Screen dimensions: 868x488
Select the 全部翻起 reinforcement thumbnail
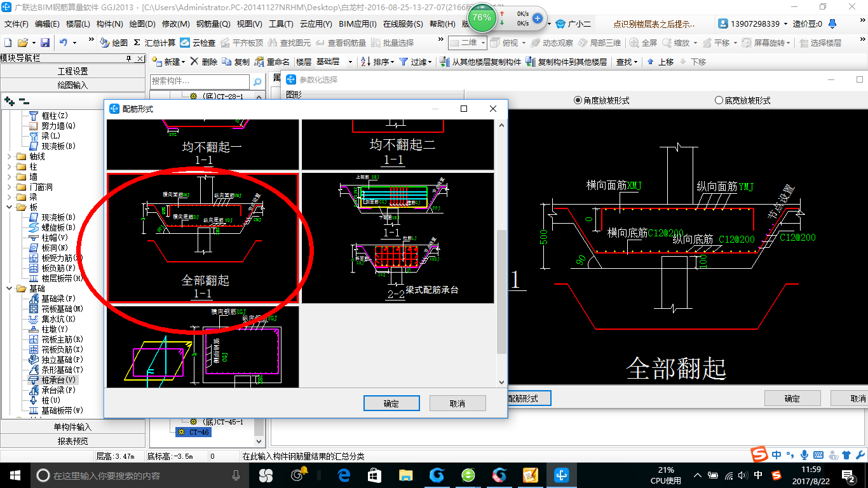click(203, 238)
